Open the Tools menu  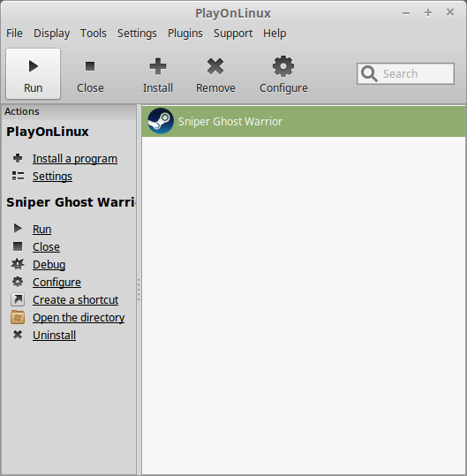[x=94, y=33]
